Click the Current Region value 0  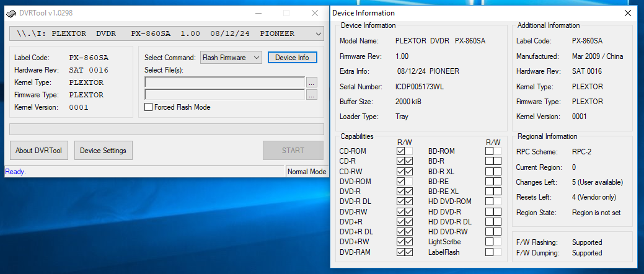click(x=574, y=167)
